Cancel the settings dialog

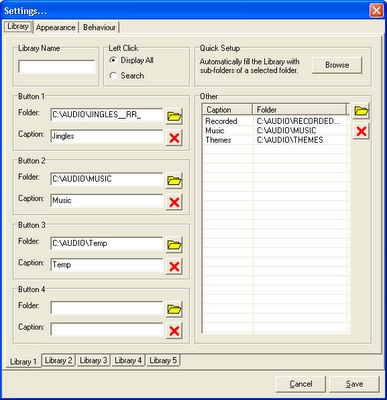pos(301,384)
